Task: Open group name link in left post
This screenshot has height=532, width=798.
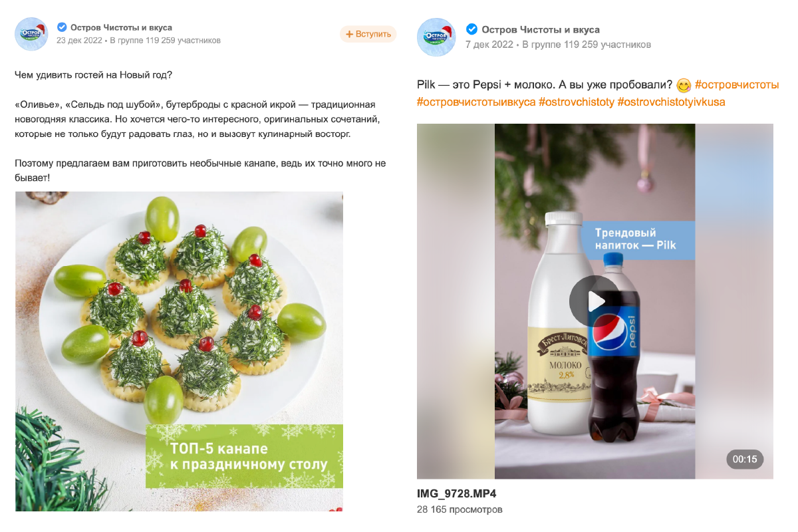Action: pos(121,27)
